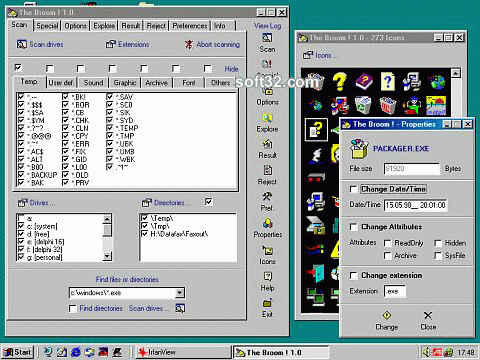Click the drives list scrollbar up arrow
480x360 pixels.
pos(107,219)
